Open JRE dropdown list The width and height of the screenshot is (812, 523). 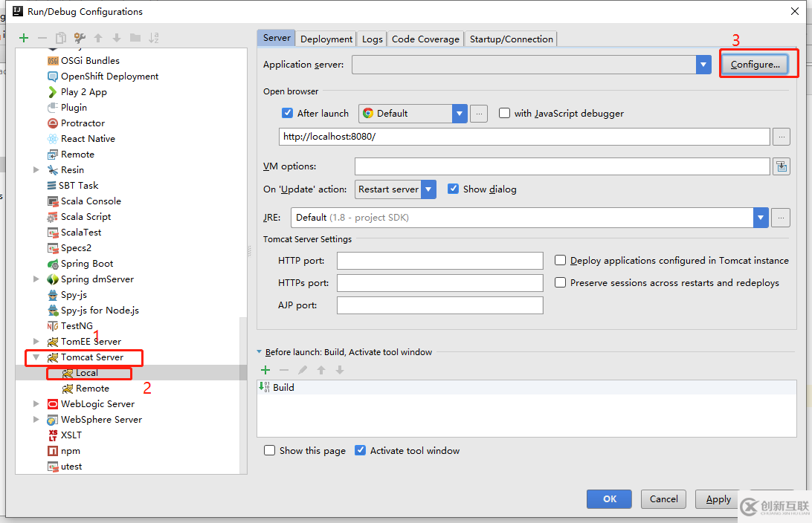point(761,218)
